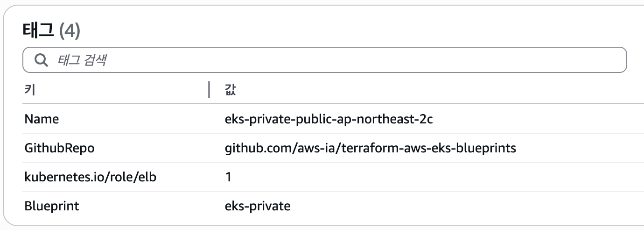644x230 pixels.
Task: Click the github.com/aws-ia/terraform-aws-eks-blueprints value
Action: [x=370, y=148]
